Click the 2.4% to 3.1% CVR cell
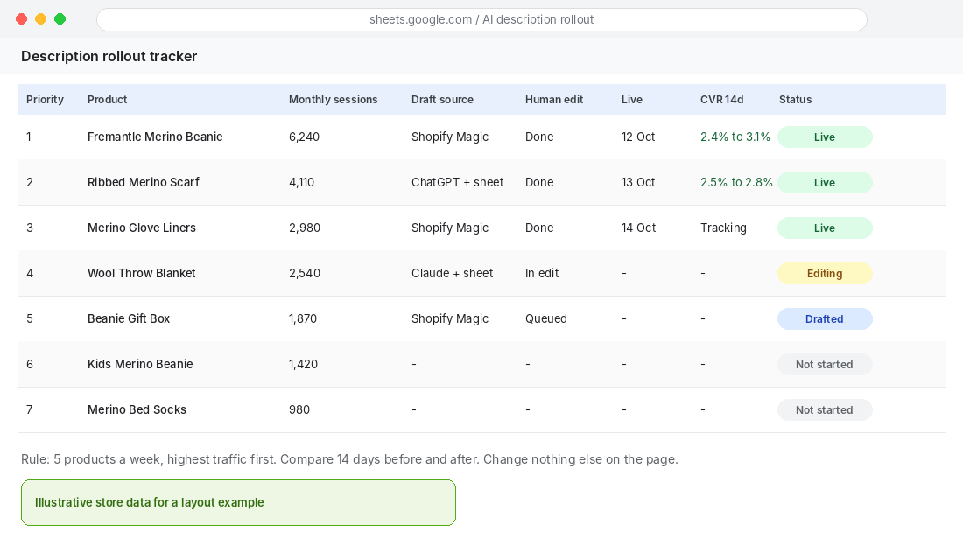This screenshot has height=560, width=963. point(735,136)
